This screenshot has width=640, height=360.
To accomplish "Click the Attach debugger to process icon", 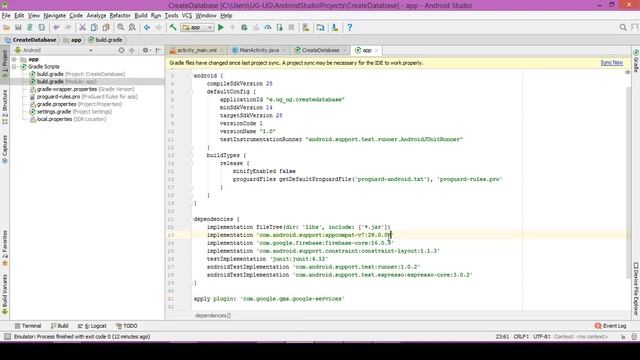I will click(280, 27).
